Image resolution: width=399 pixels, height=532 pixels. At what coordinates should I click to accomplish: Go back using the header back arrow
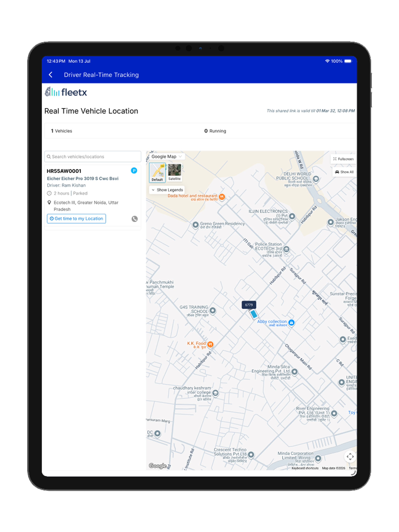pyautogui.click(x=50, y=75)
